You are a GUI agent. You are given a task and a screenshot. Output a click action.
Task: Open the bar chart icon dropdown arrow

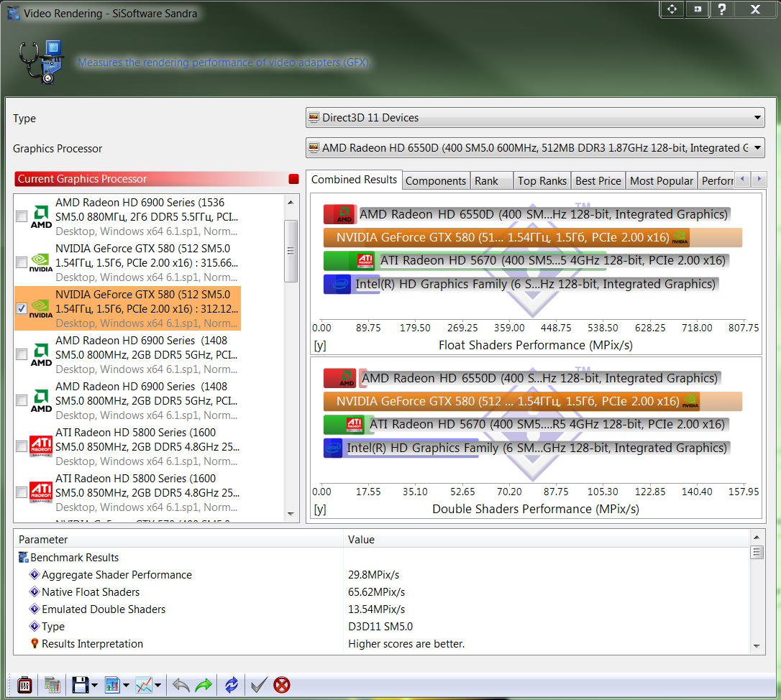click(x=126, y=686)
